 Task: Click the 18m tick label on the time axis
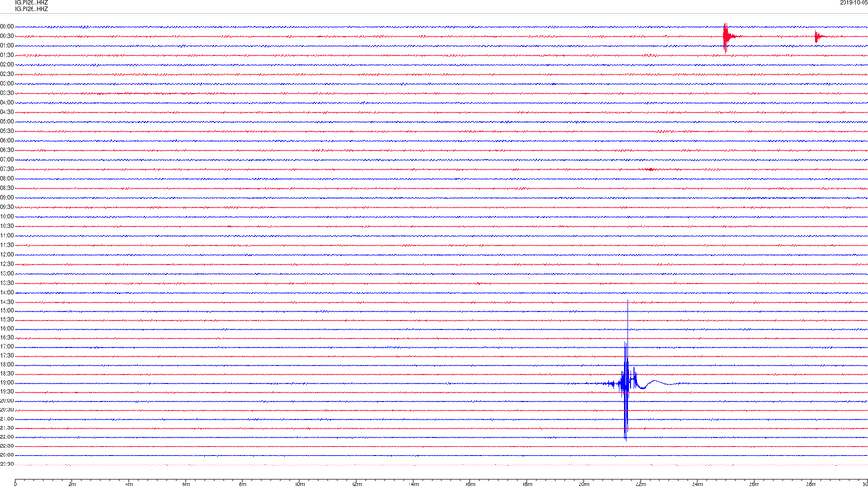pos(527,484)
